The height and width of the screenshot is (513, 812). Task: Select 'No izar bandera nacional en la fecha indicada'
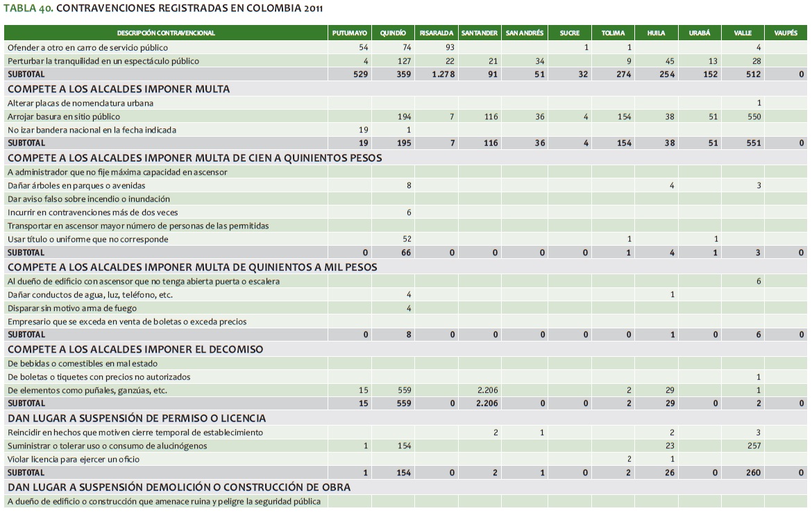(92, 130)
